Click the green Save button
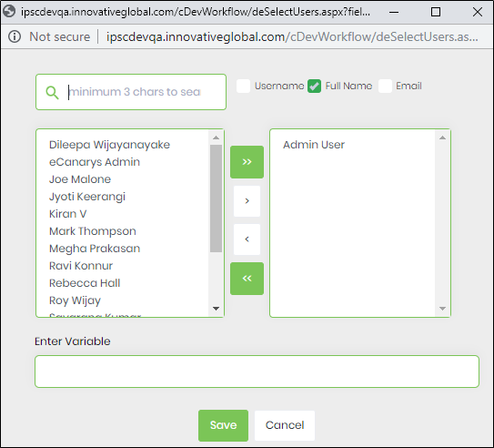Screen dimensions: 494x448 pos(224,425)
